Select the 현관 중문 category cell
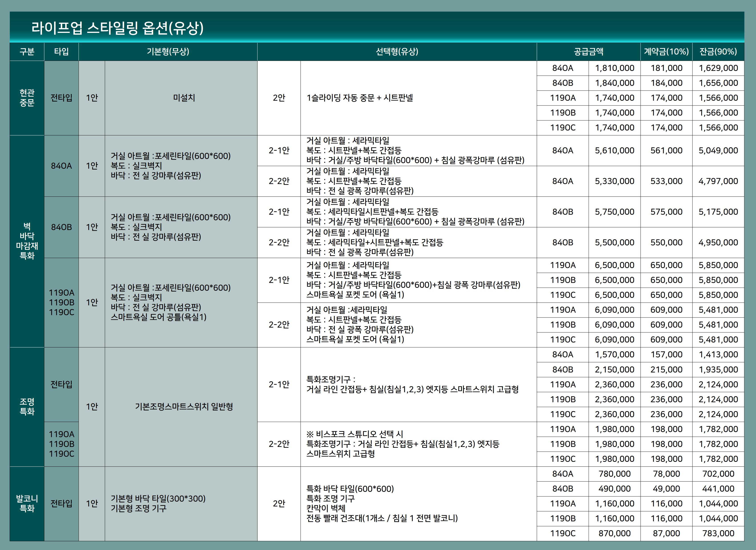 tap(27, 98)
